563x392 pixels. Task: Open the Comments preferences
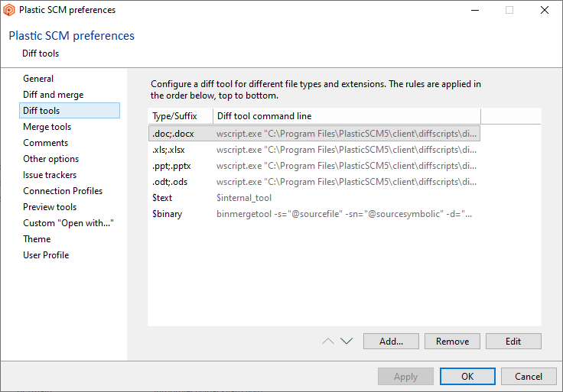(46, 143)
